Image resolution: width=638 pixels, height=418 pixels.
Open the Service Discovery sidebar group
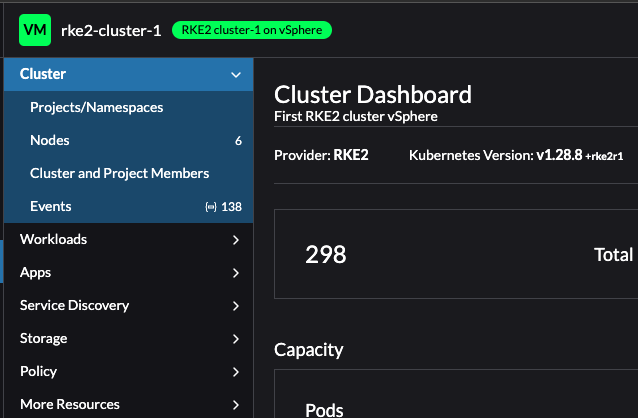point(129,305)
